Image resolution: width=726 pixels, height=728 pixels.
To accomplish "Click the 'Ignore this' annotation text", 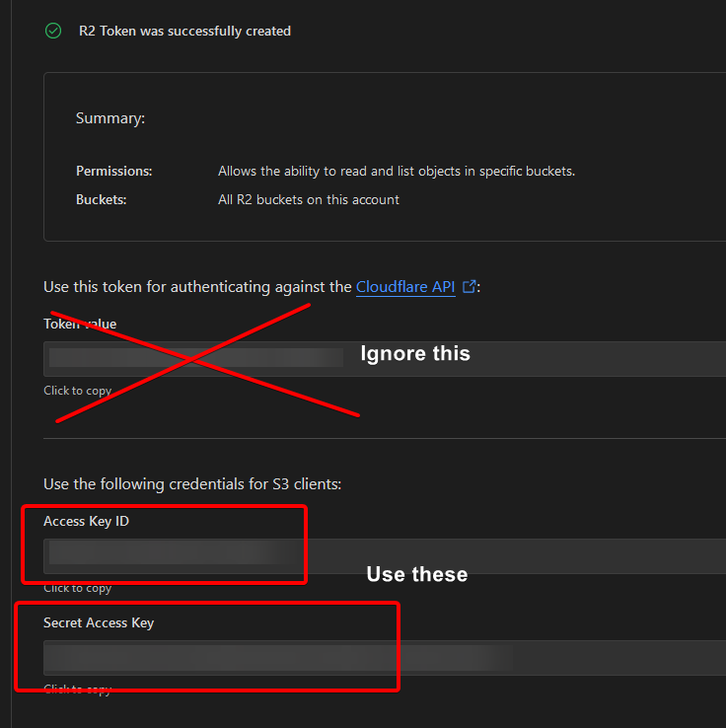I will pyautogui.click(x=414, y=353).
